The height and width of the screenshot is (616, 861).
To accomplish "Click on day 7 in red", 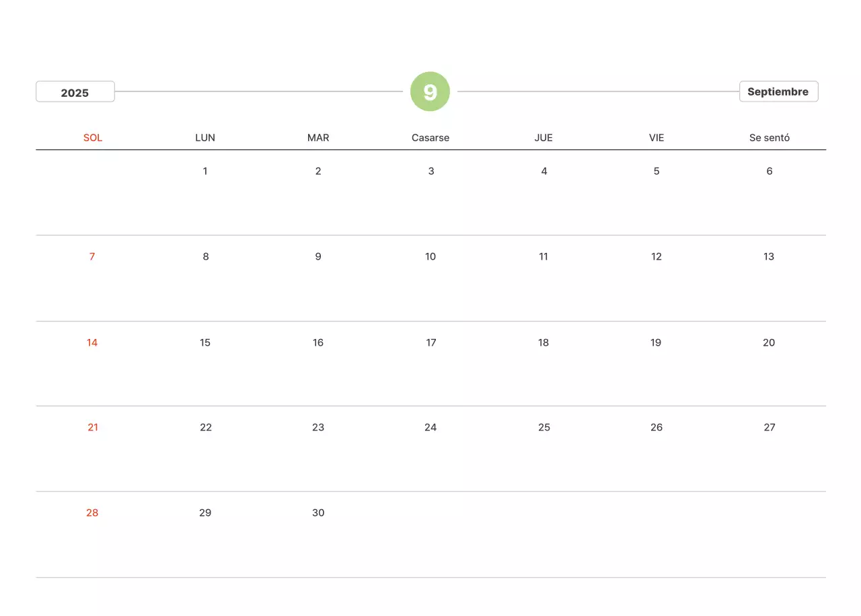I will (92, 256).
